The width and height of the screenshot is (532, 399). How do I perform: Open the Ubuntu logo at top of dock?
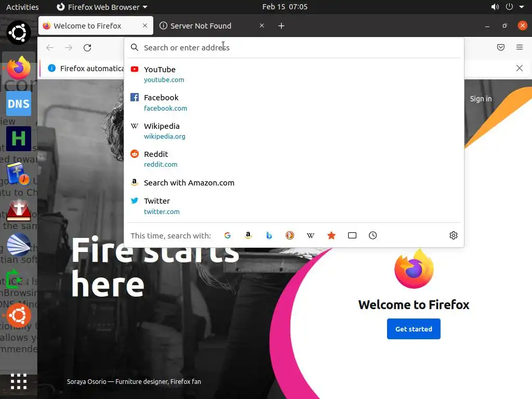(19, 33)
